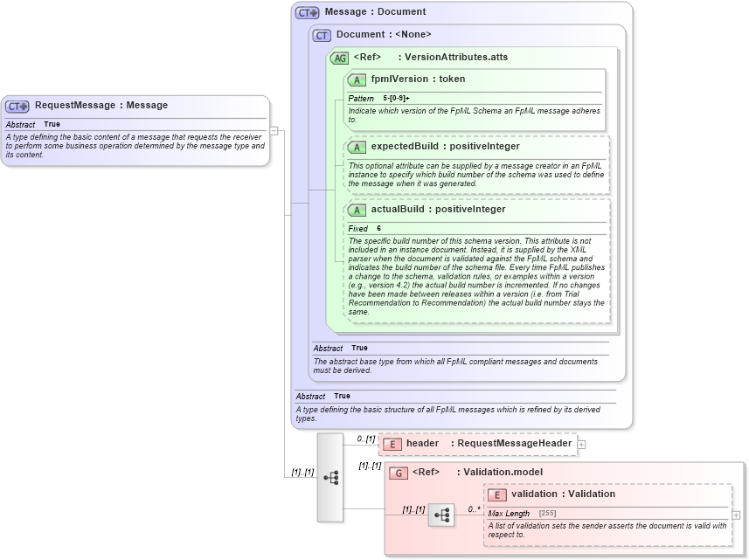Select the CT icon on Document : <None>
Viewport: 749px width, 560px height.
[x=322, y=35]
